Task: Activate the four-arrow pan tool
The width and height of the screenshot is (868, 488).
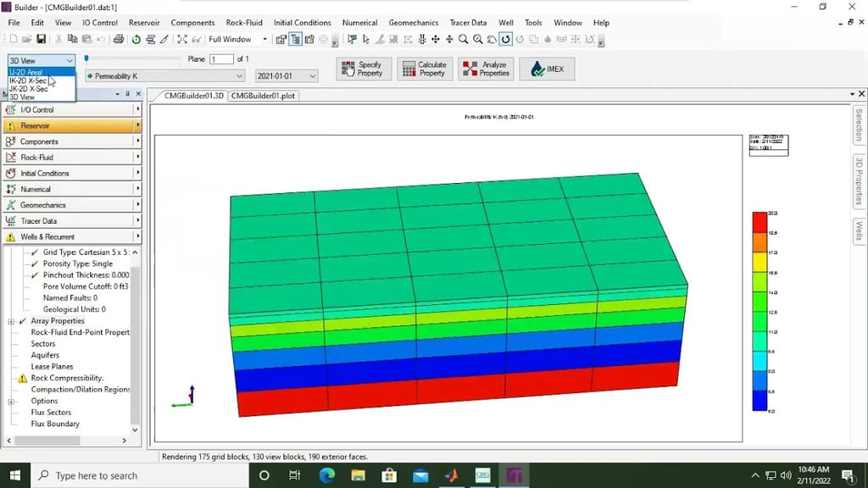Action: (436, 39)
